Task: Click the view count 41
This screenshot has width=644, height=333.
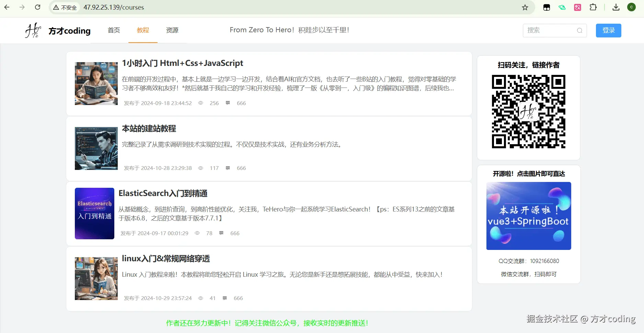Action: pos(212,298)
